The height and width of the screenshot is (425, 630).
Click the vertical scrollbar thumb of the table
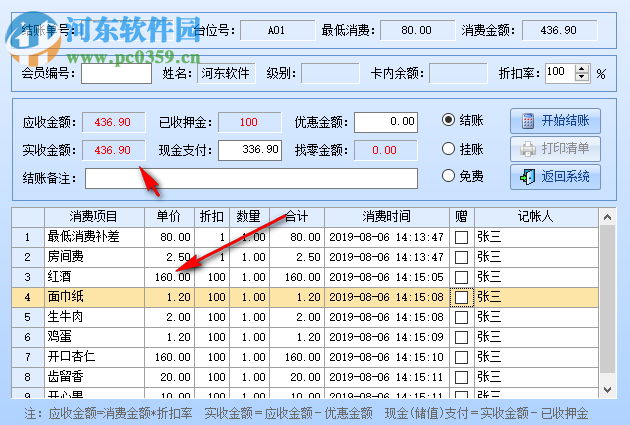click(608, 299)
